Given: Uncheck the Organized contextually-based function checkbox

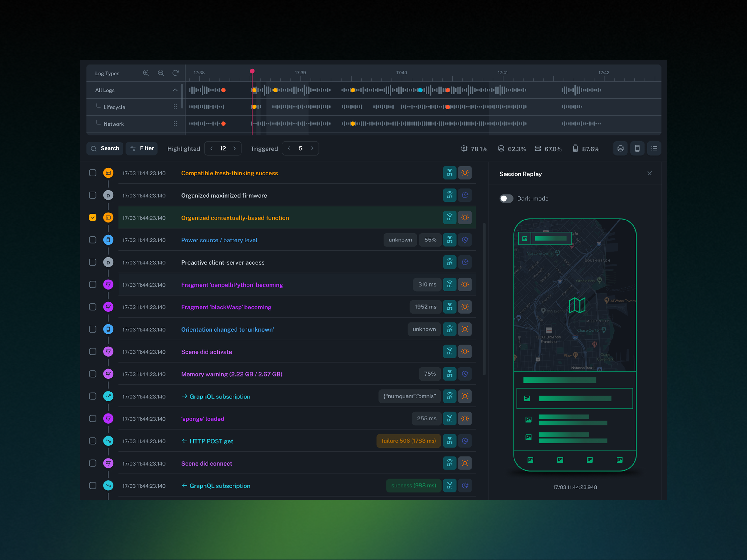Looking at the screenshot, I should click(x=92, y=218).
